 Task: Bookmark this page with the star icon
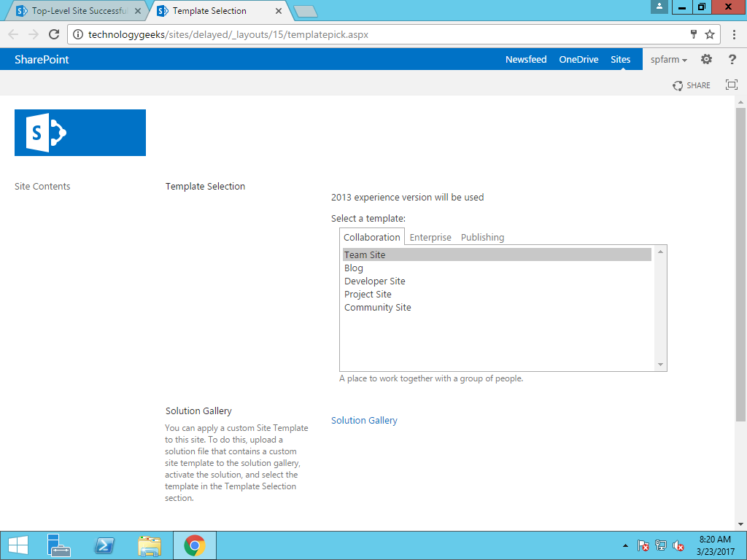click(710, 34)
